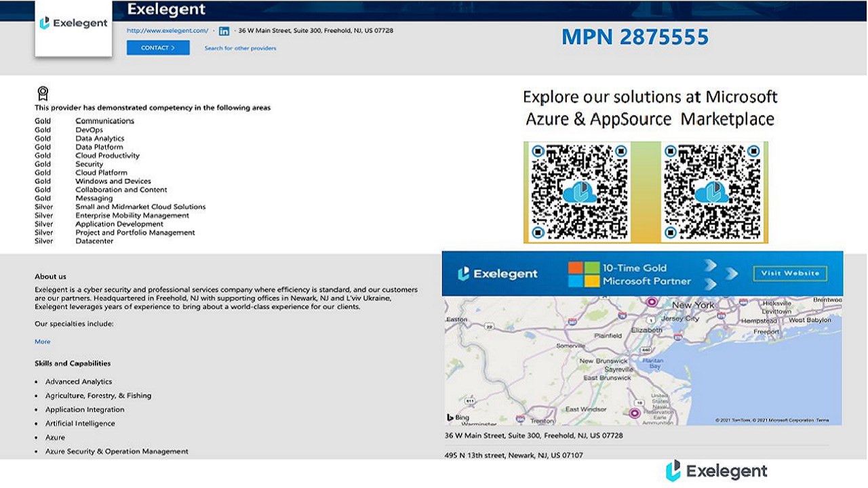Select Security competency text
This screenshot has height=488, width=868.
[90, 164]
